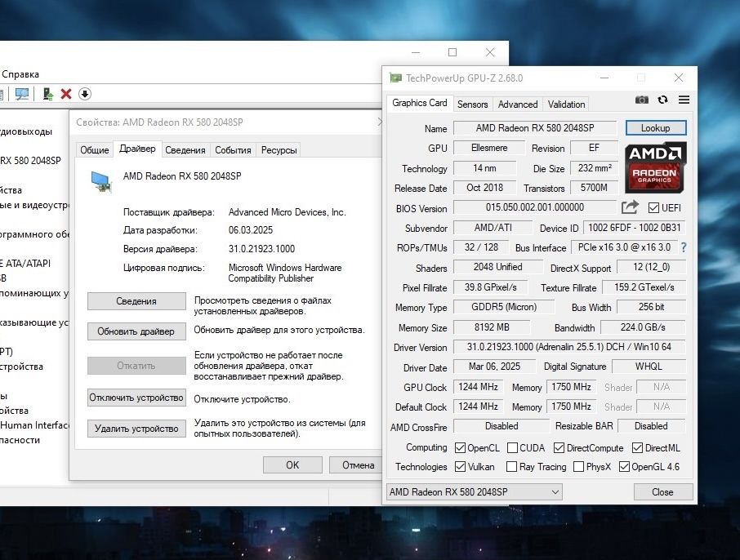Click Advanced Micro Devices, Inc. provider text
Viewport: 740px width, 560px height.
[x=287, y=212]
